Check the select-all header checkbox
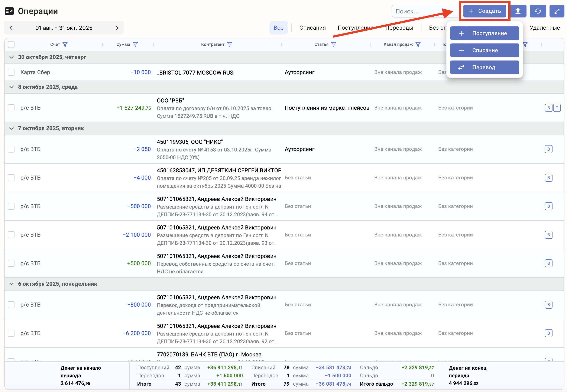The width and height of the screenshot is (567, 392). pyautogui.click(x=11, y=45)
